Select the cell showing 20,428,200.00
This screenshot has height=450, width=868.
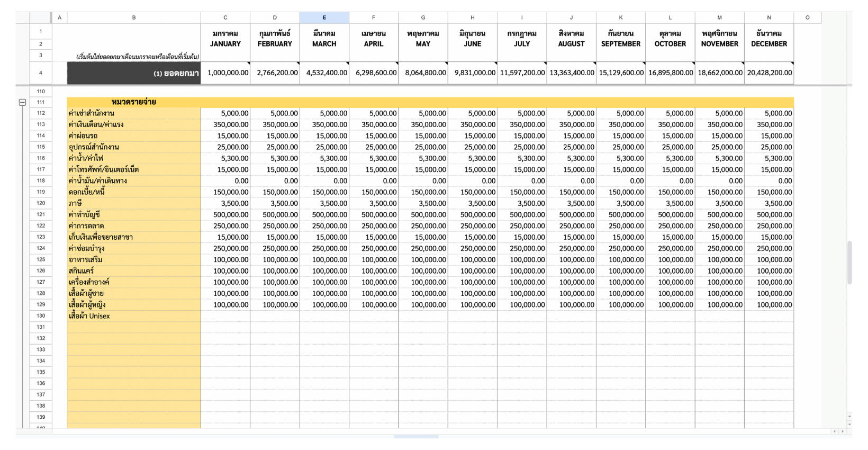tap(769, 73)
